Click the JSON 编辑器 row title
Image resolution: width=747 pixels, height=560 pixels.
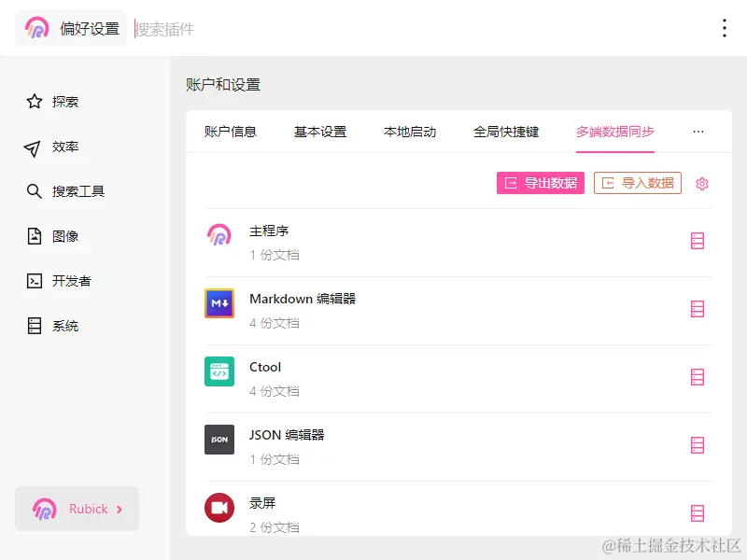287,435
